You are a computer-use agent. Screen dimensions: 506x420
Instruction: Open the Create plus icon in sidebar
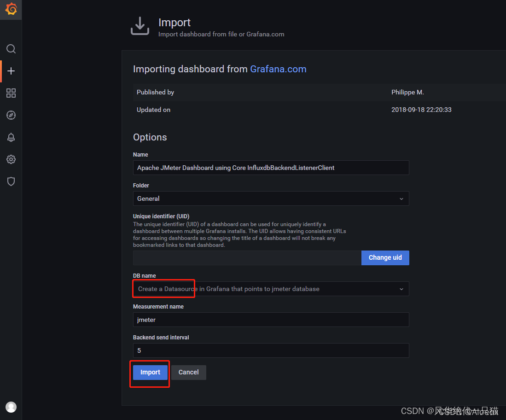[11, 71]
